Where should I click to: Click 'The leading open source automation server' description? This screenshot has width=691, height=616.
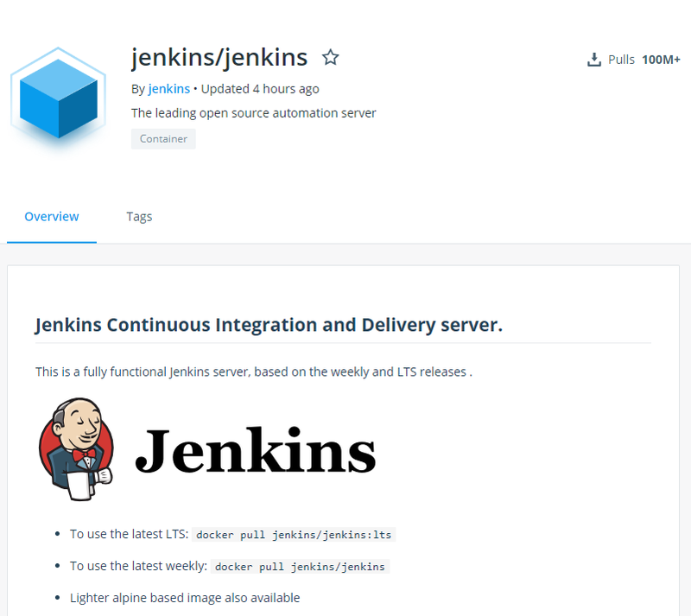tap(254, 113)
